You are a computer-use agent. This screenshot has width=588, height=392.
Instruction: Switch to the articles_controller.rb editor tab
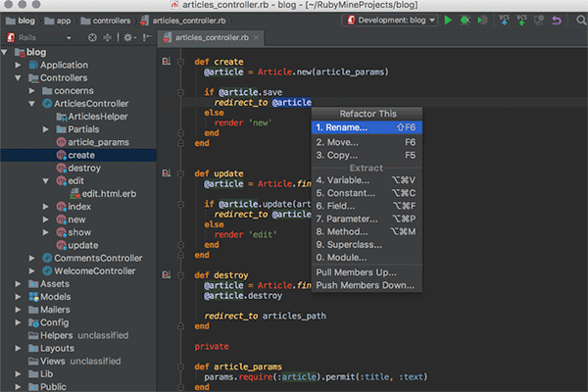coord(211,37)
